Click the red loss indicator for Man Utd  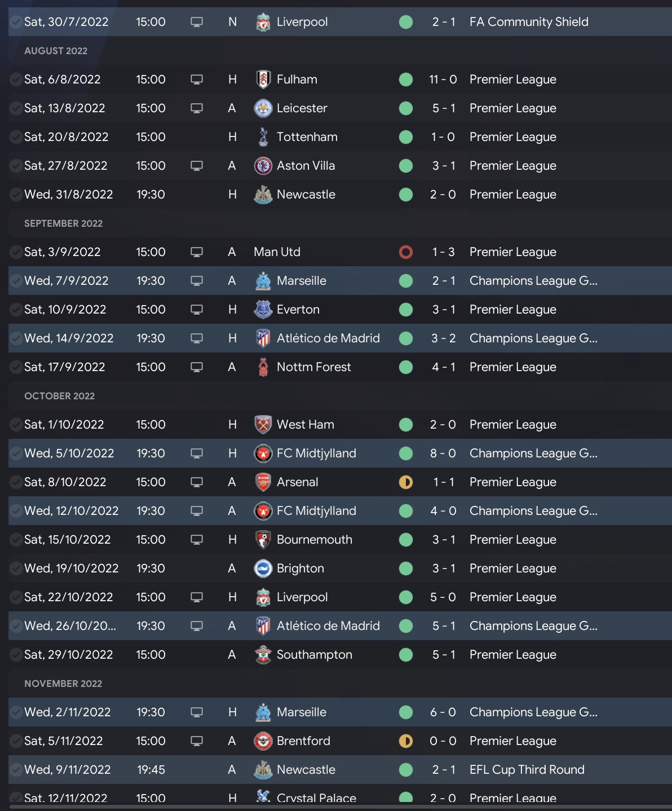(406, 252)
